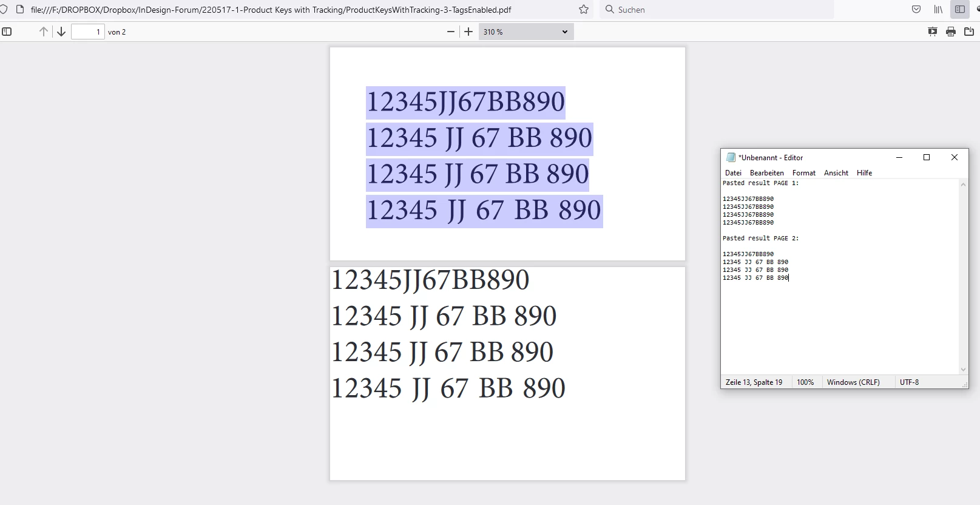The width and height of the screenshot is (980, 505).
Task: Click 'von 2' page count label
Action: pyautogui.click(x=117, y=32)
